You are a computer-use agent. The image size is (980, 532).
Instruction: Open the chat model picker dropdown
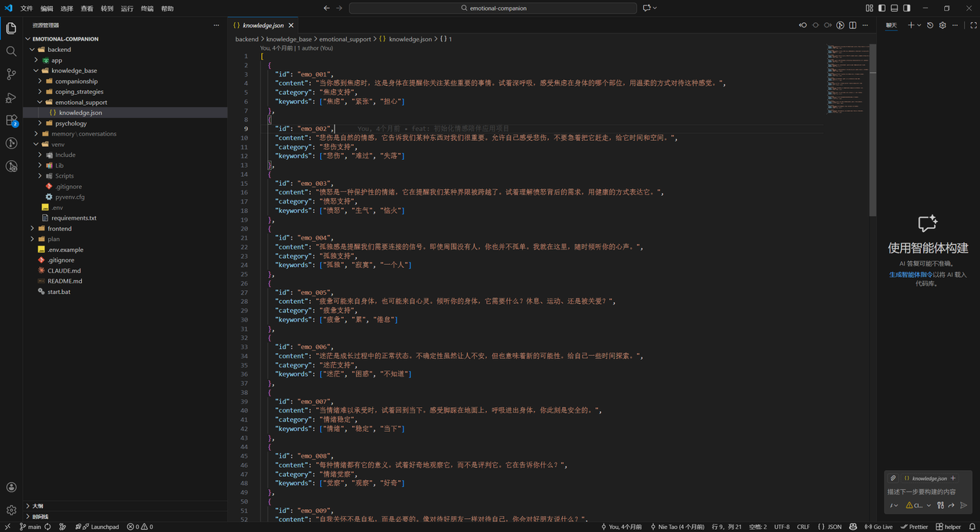[x=919, y=505]
